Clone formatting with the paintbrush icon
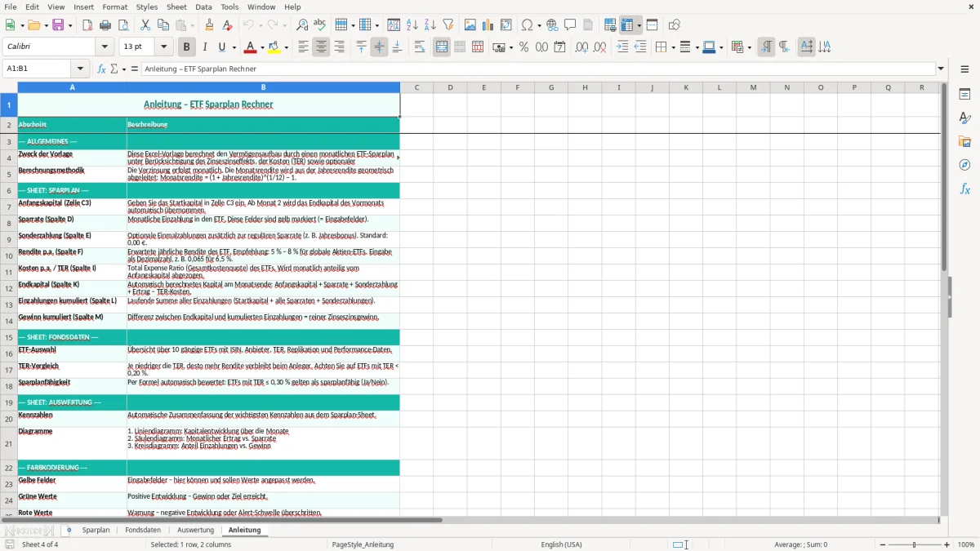The height and width of the screenshot is (551, 980). click(209, 25)
